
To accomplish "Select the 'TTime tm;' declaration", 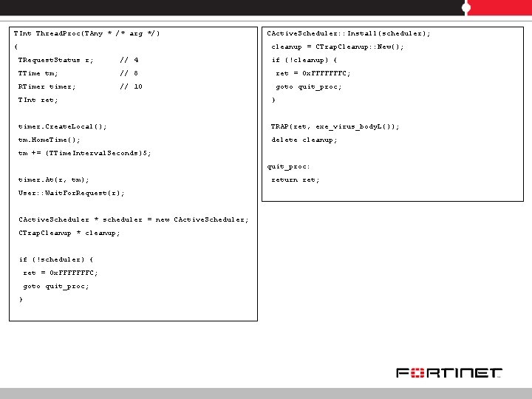I will coord(38,73).
